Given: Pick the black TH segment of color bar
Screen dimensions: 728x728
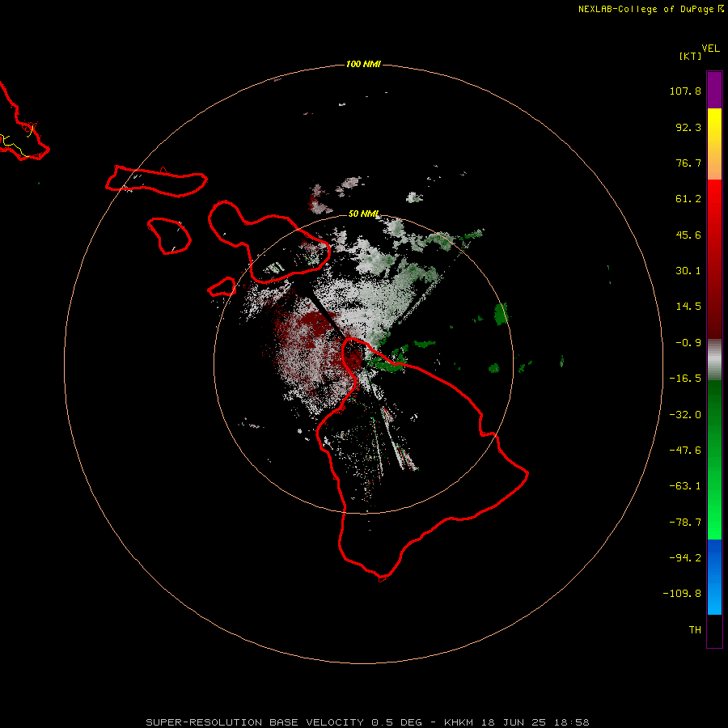Looking at the screenshot, I should [x=714, y=630].
